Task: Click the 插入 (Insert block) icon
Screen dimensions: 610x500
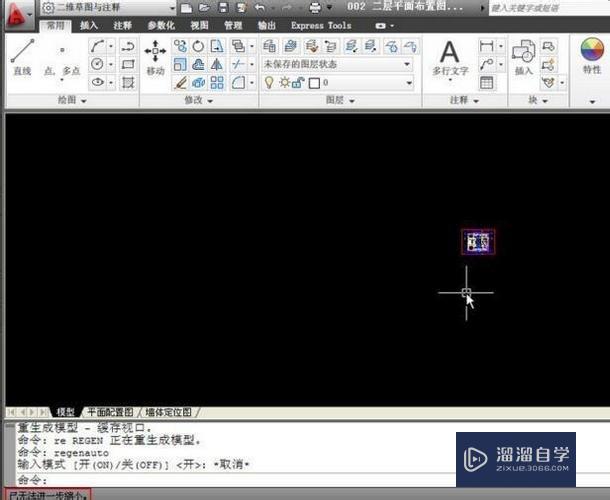Action: [x=523, y=57]
